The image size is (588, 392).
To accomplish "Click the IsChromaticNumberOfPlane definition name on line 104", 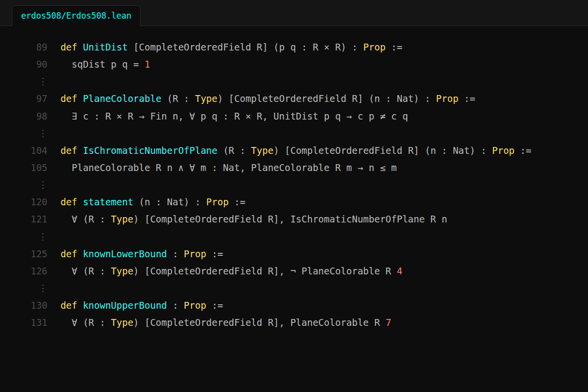I will [x=150, y=150].
